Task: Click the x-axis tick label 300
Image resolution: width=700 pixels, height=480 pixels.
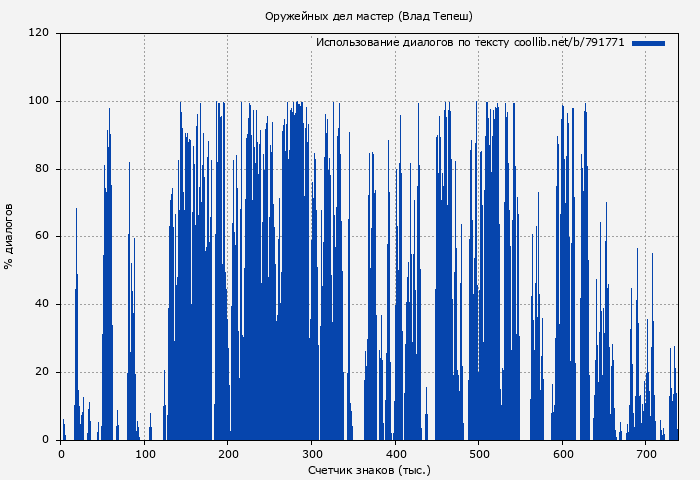Action: point(311,454)
